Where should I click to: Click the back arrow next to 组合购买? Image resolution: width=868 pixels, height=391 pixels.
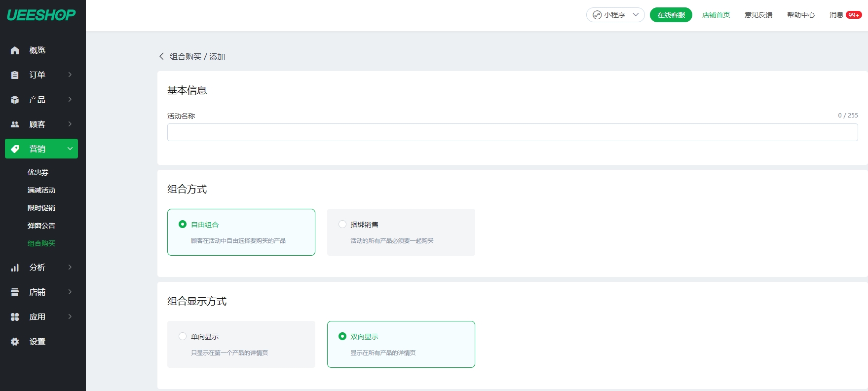[161, 56]
